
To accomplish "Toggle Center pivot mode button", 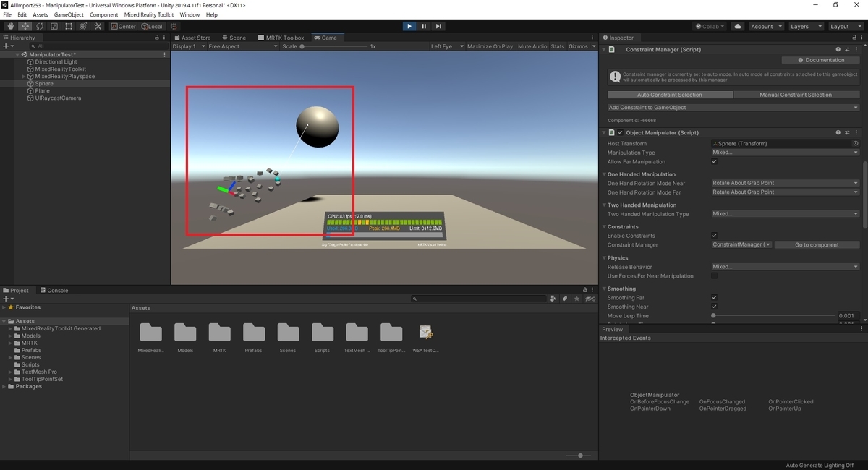I will tap(123, 27).
